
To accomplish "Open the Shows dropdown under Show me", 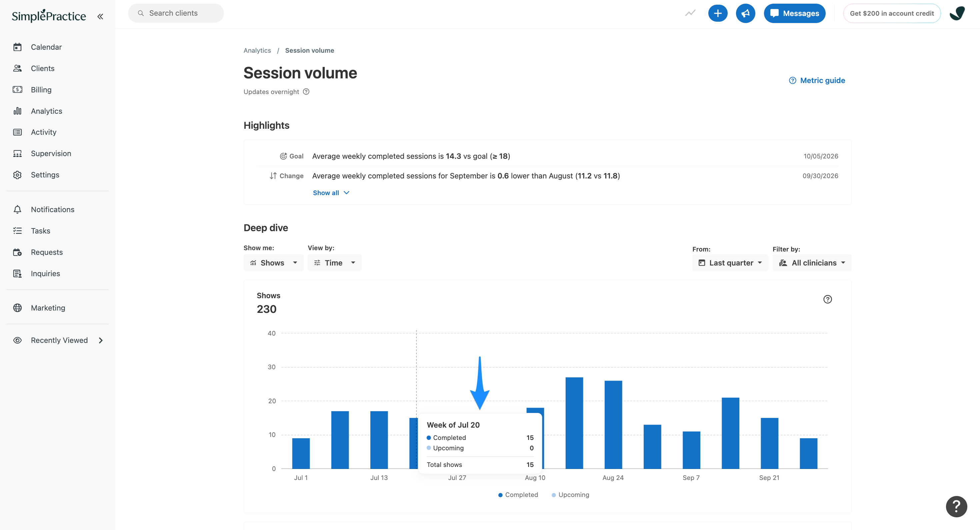I will (273, 263).
